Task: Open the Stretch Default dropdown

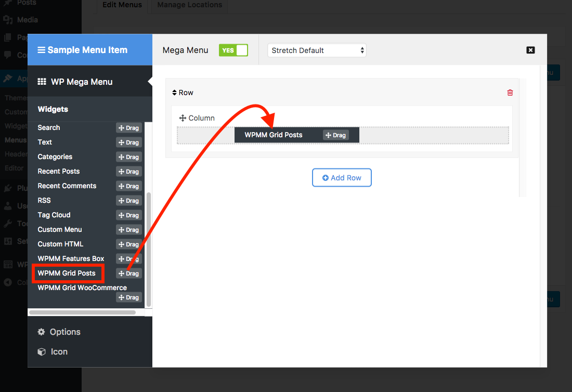Action: [317, 50]
